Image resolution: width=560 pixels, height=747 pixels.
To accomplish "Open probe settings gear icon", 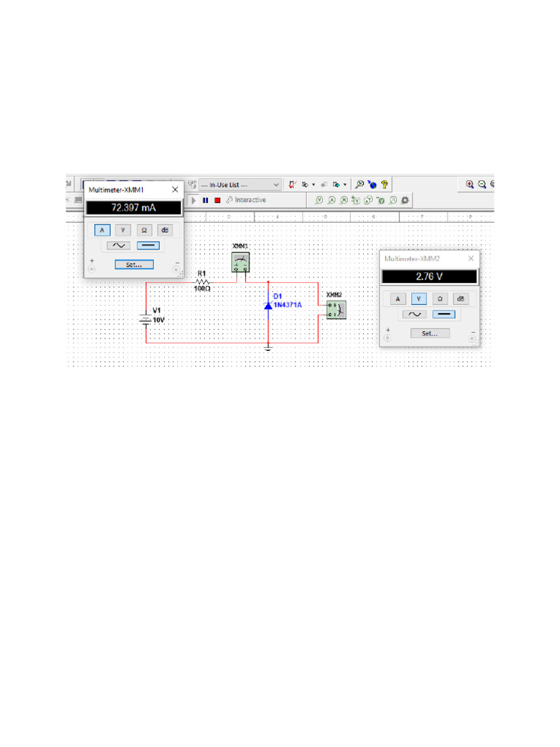I will 405,200.
